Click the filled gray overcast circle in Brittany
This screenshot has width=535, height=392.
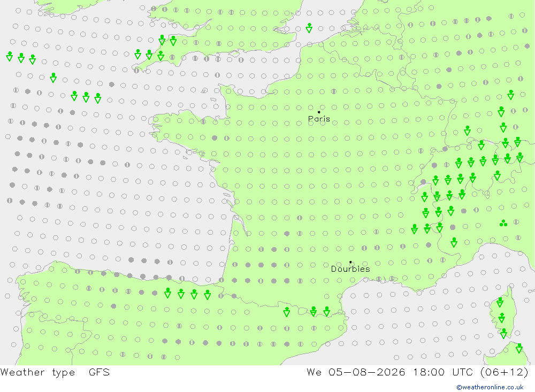coord(215,138)
